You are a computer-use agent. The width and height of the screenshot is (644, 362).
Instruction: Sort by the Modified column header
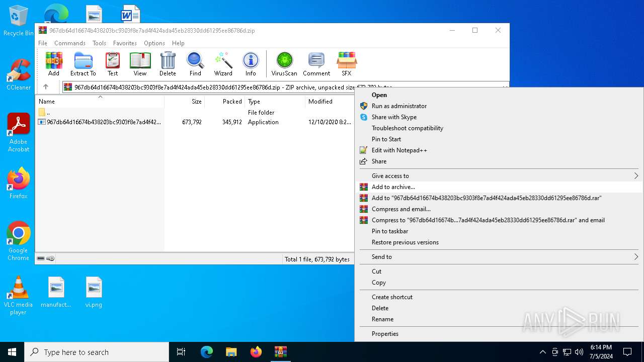pos(330,101)
